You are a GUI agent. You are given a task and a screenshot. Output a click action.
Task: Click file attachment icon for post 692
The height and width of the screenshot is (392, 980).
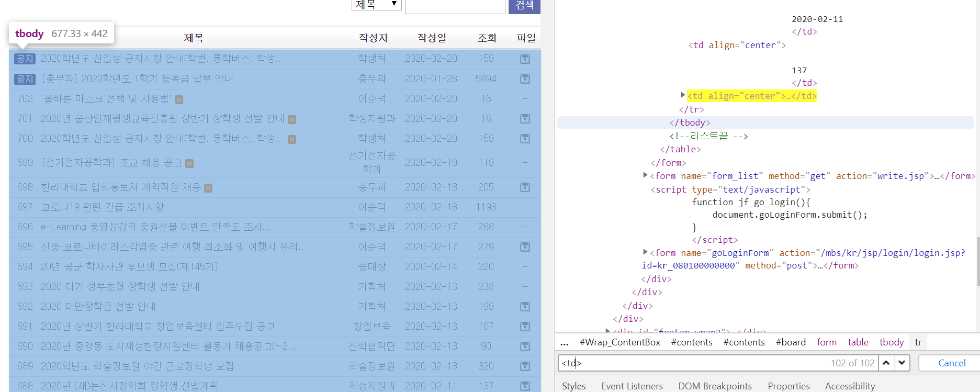click(x=525, y=307)
